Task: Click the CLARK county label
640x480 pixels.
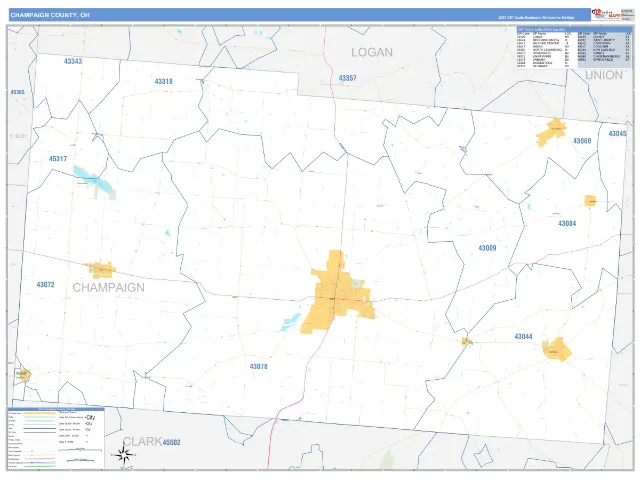Action: tap(142, 441)
